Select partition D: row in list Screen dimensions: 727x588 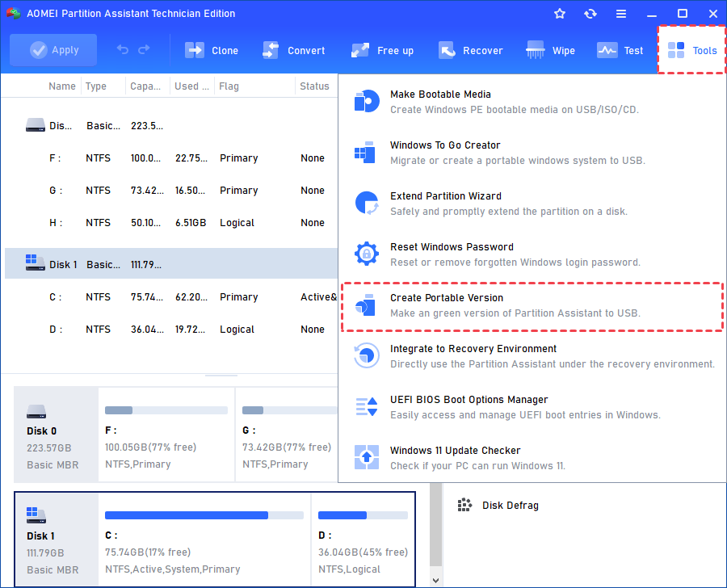[171, 330]
